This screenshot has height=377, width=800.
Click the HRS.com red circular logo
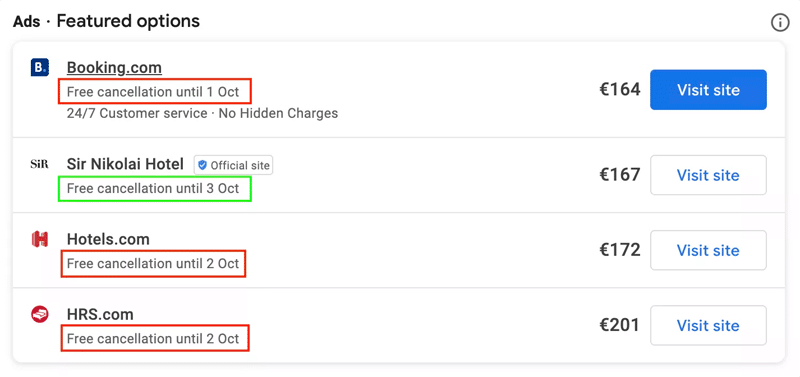click(39, 314)
